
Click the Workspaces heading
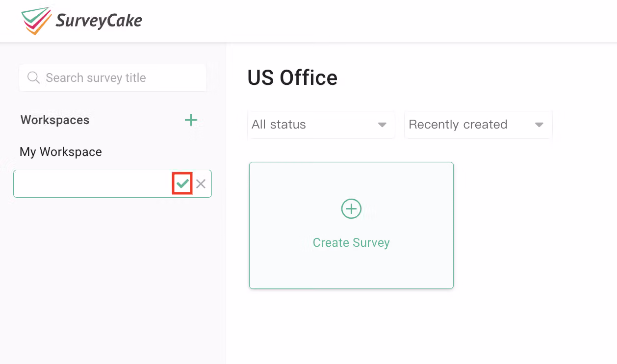tap(55, 120)
